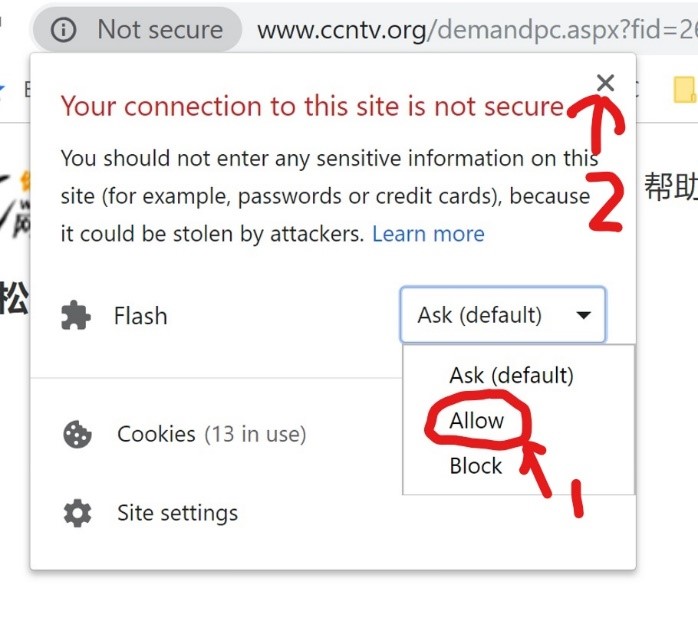This screenshot has width=698, height=621.
Task: Choose Block for Flash
Action: click(x=476, y=466)
